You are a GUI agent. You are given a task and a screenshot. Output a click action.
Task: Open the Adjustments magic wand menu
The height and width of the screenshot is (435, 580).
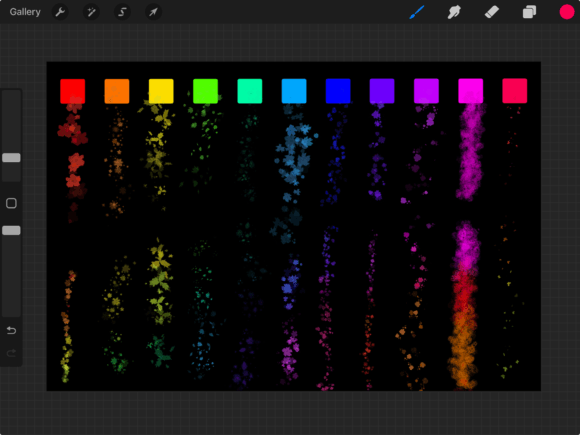coord(91,12)
